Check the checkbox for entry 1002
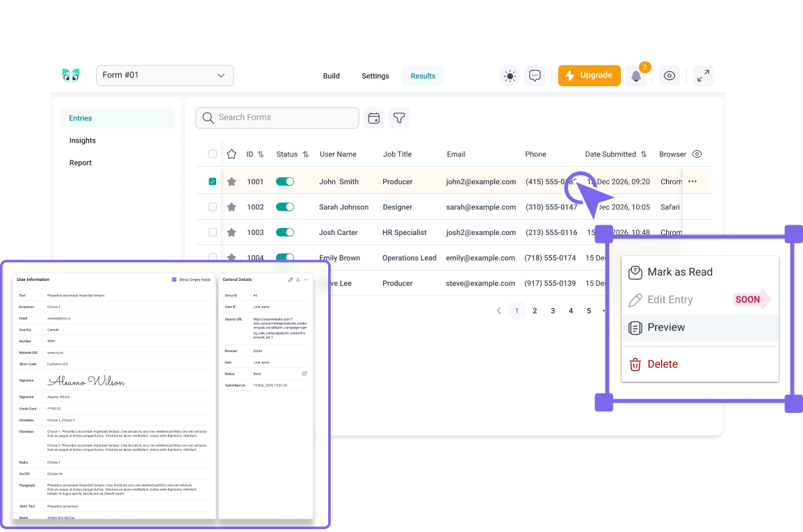 click(x=213, y=207)
